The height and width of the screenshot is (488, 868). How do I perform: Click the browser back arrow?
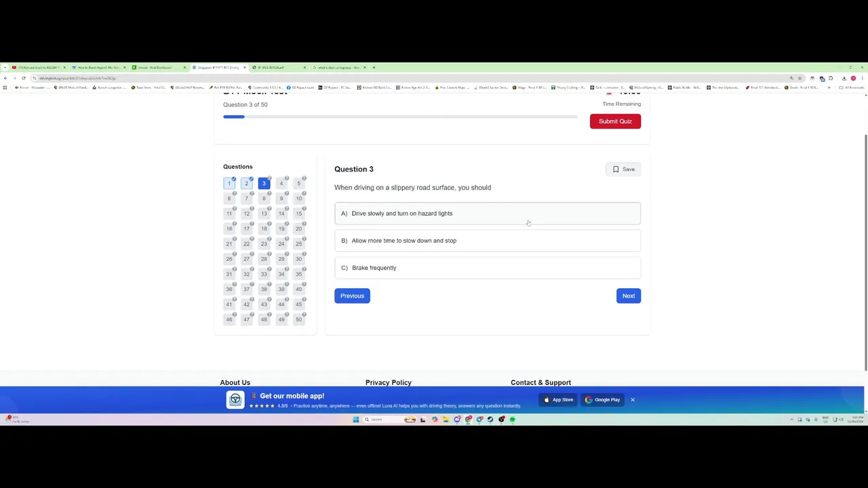click(x=5, y=78)
